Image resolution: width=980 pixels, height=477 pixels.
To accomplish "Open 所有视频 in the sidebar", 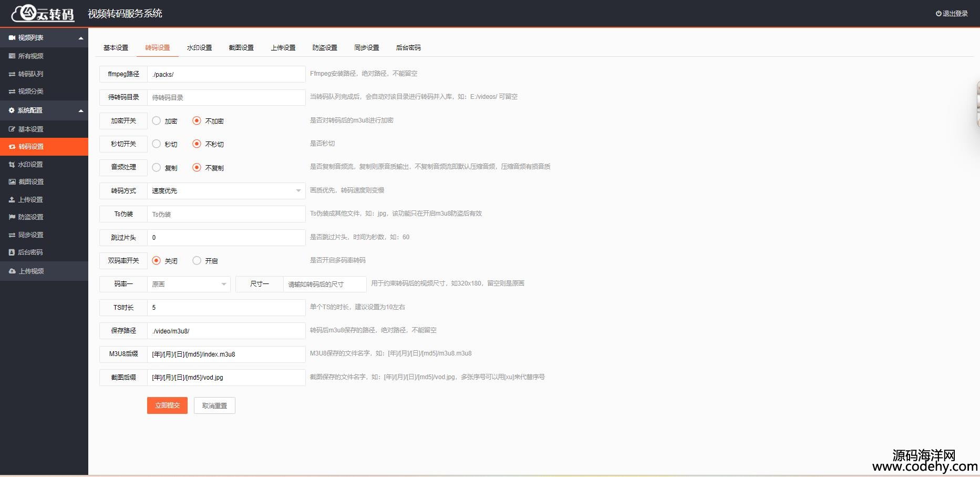I will click(44, 56).
